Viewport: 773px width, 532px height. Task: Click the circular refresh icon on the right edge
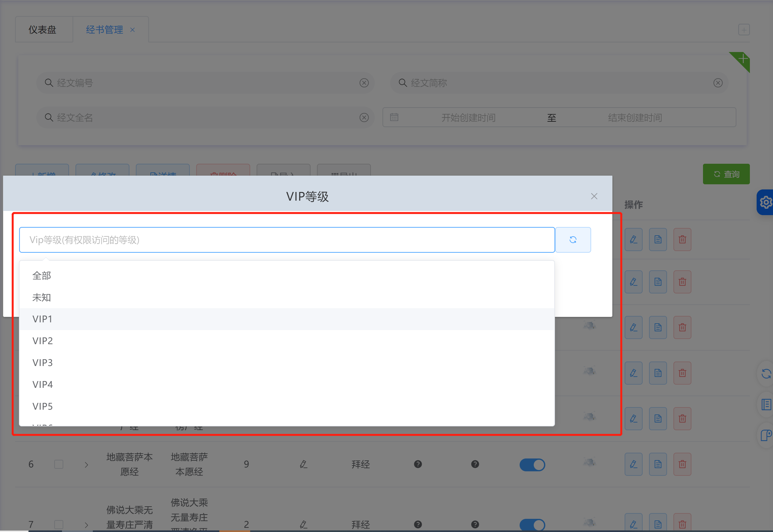[x=766, y=374]
